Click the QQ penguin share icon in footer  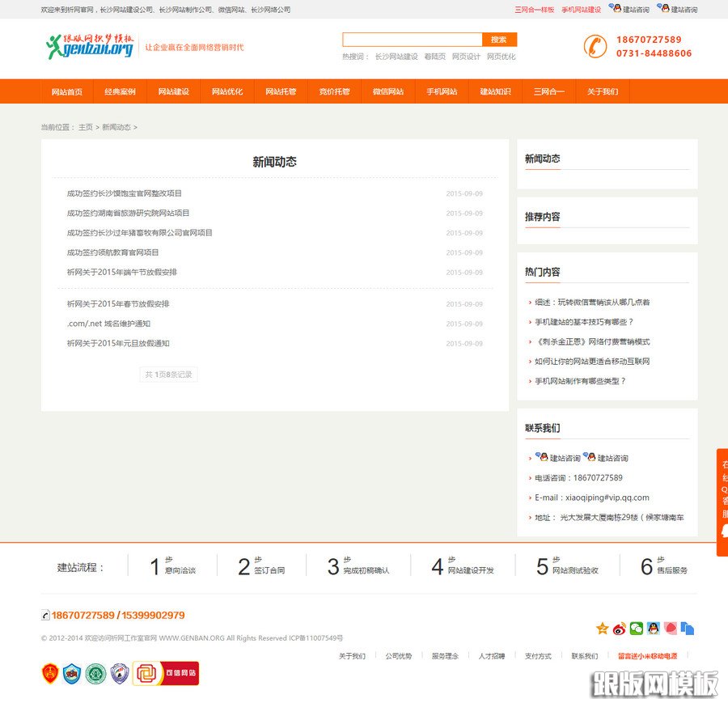[655, 629]
